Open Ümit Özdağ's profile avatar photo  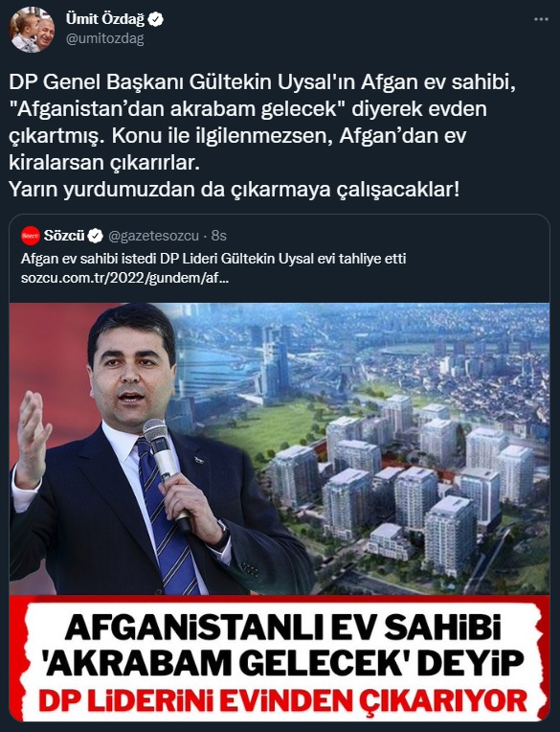(31, 30)
